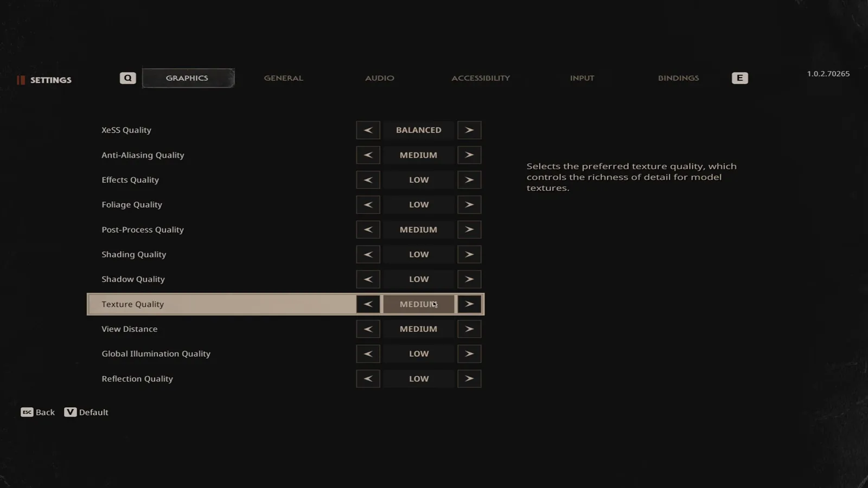
Task: Select the Anti-Aliasing Quality label
Action: coord(143,155)
